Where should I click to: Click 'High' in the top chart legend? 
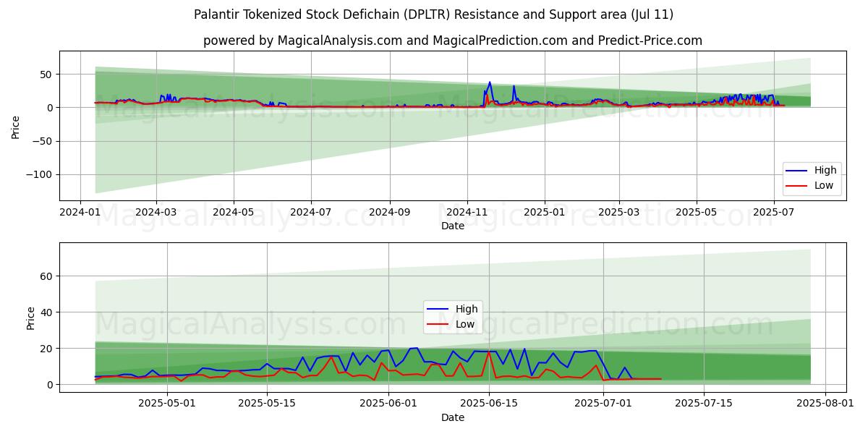[825, 170]
